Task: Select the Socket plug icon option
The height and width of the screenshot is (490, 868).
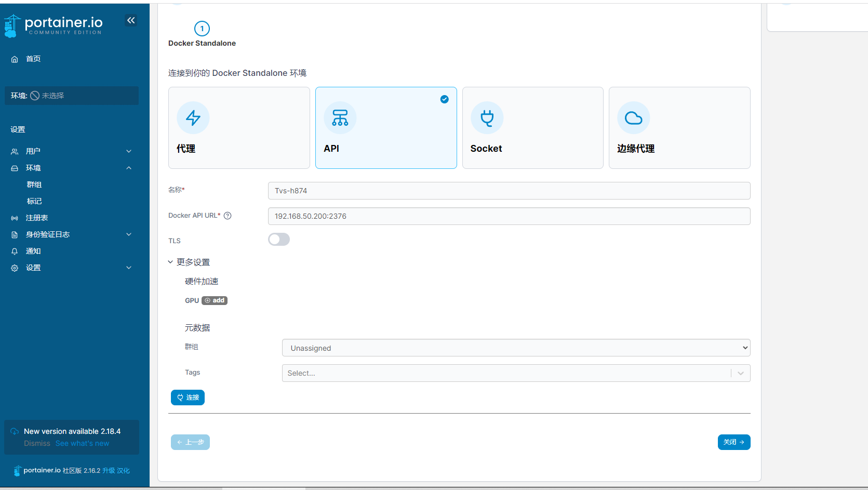Action: coord(487,118)
